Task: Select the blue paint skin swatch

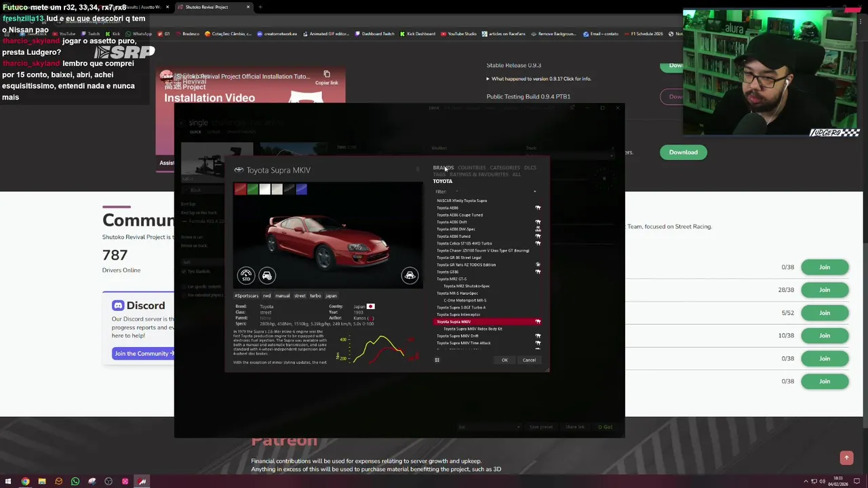Action: 301,190
